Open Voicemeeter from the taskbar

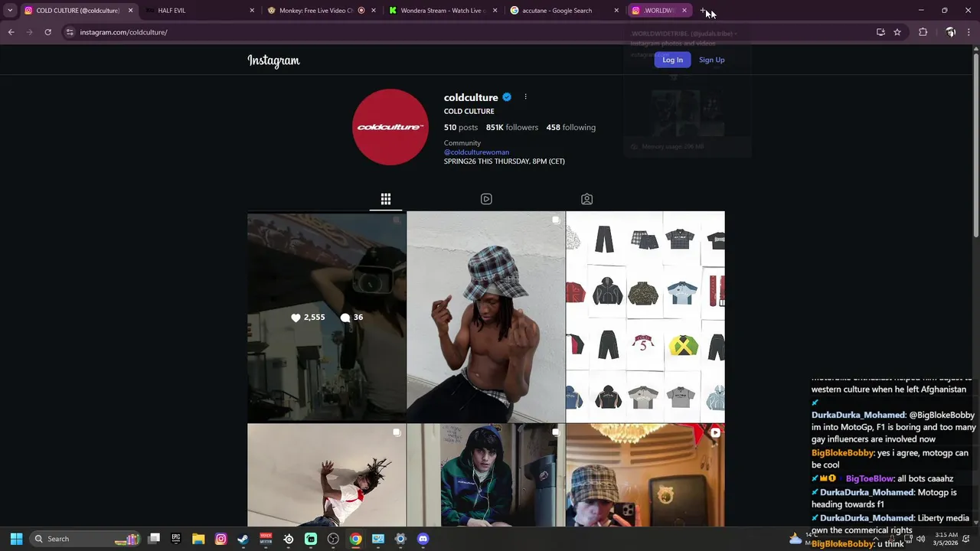point(266,539)
